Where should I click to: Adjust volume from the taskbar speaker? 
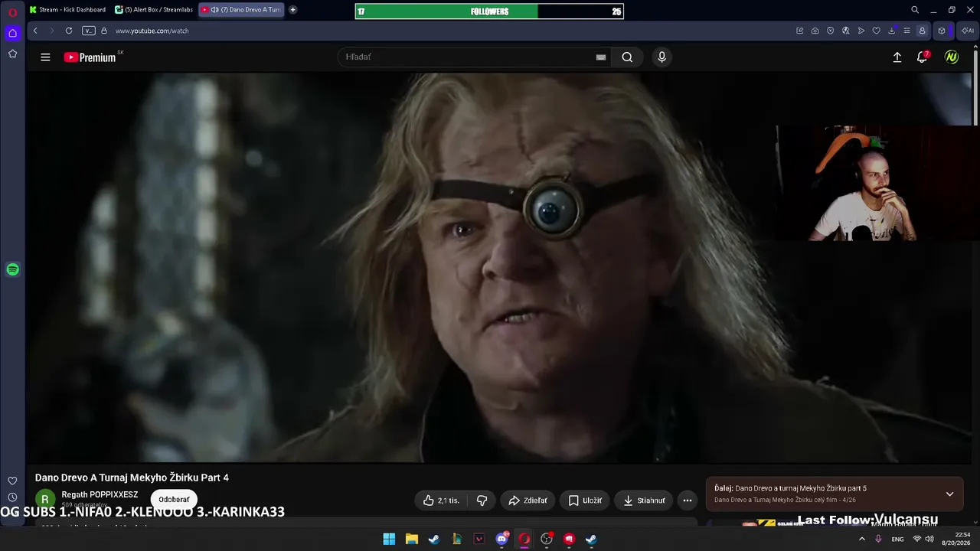pos(929,539)
